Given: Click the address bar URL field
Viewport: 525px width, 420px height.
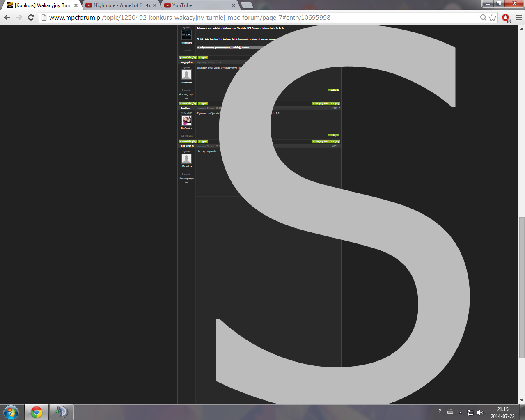Looking at the screenshot, I should point(263,17).
